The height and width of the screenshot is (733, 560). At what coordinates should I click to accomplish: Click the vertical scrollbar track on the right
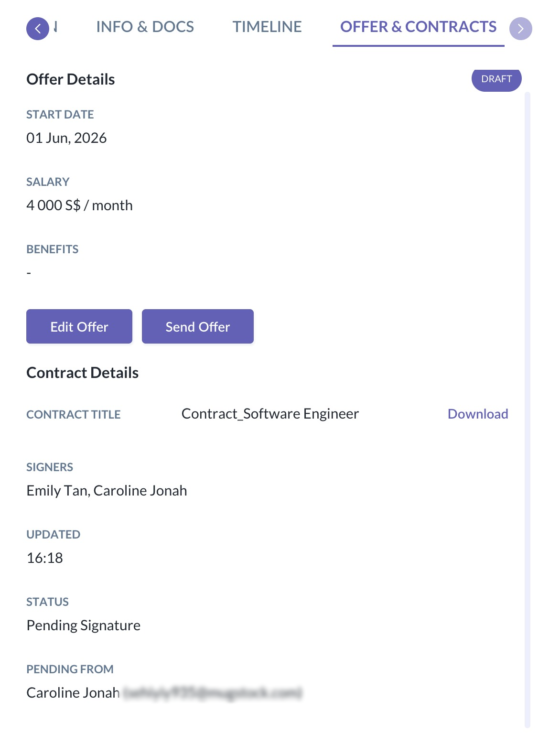click(x=528, y=410)
